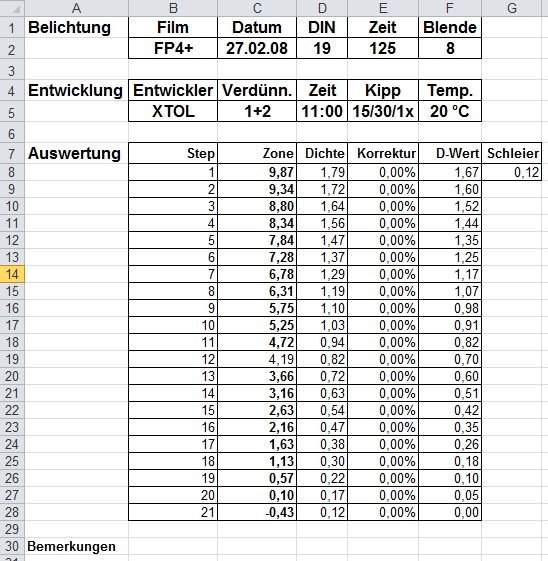Select highlighted row 14 header
Viewport: 548px width, 561px height.
pos(12,274)
